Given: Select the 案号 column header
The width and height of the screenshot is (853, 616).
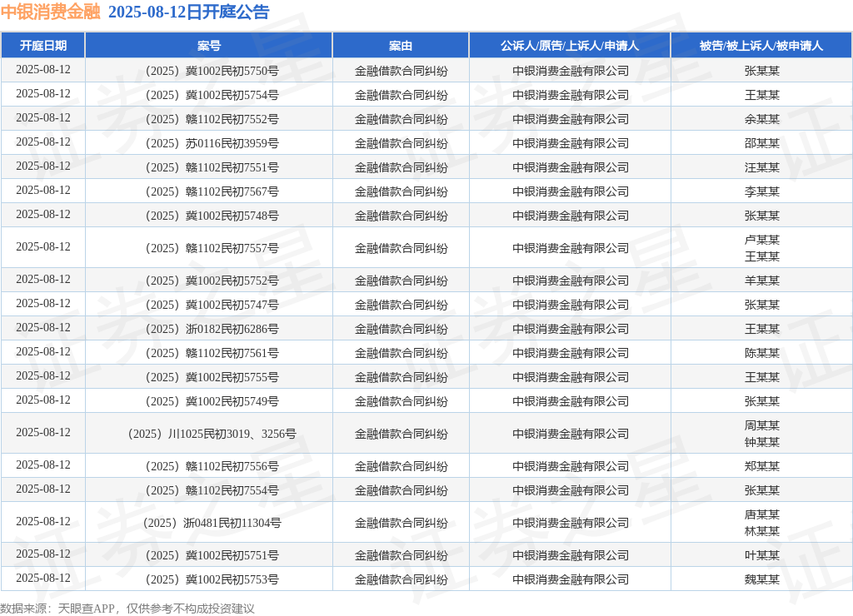Looking at the screenshot, I should coord(209,46).
